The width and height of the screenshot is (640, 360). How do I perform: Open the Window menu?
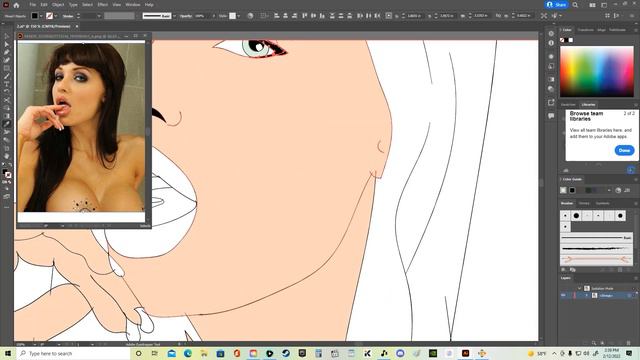pyautogui.click(x=133, y=5)
